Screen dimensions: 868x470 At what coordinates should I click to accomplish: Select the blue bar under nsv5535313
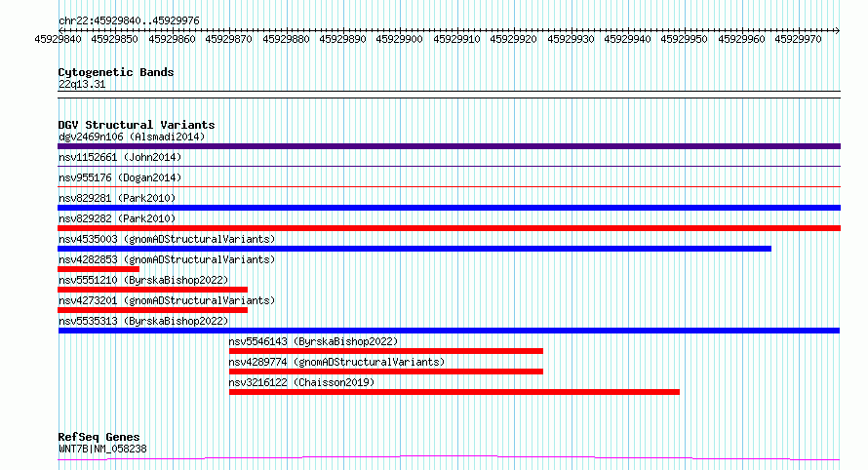449,331
